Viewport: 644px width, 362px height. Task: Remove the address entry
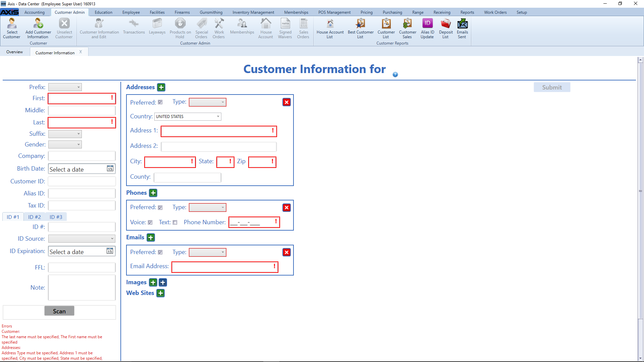286,102
